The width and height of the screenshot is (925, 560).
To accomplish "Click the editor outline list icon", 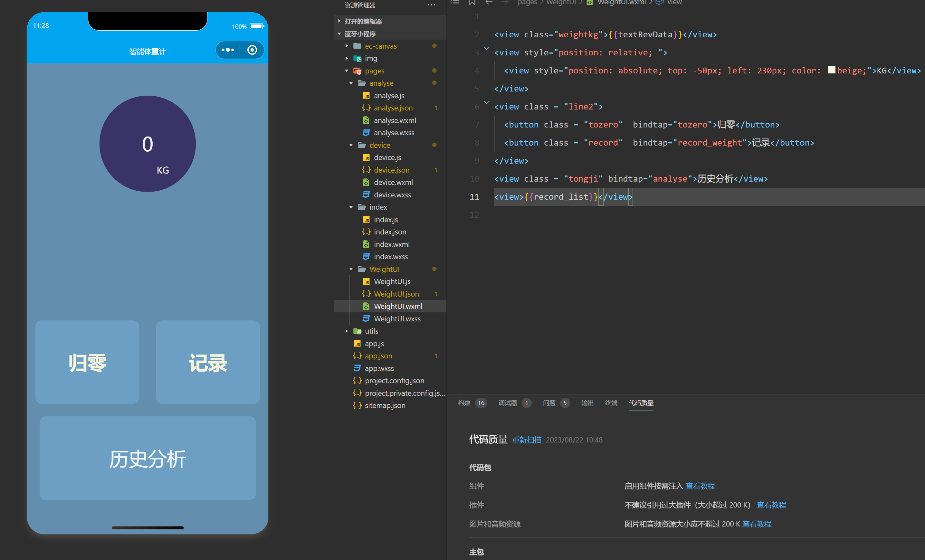I will point(455,2).
